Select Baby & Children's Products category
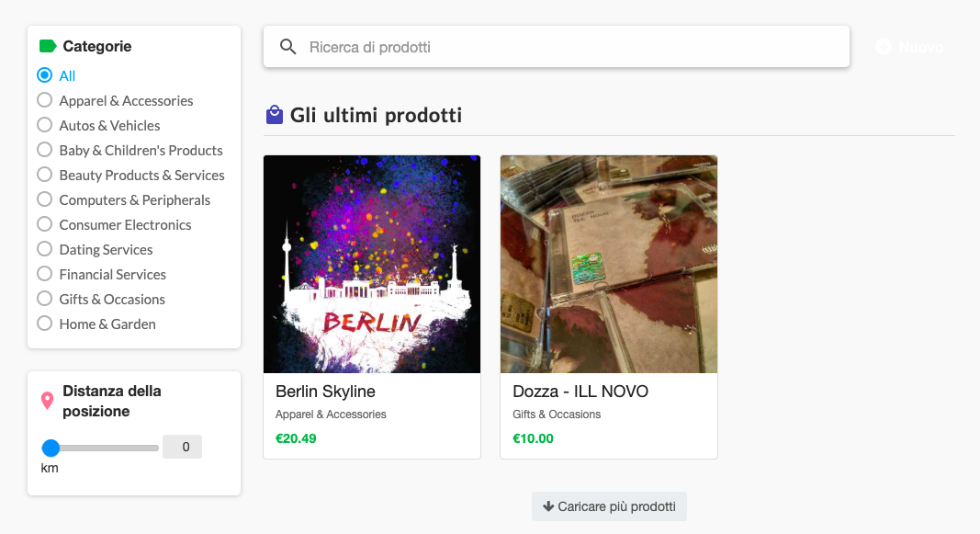Screen dimensions: 980x534 pyautogui.click(x=44, y=150)
